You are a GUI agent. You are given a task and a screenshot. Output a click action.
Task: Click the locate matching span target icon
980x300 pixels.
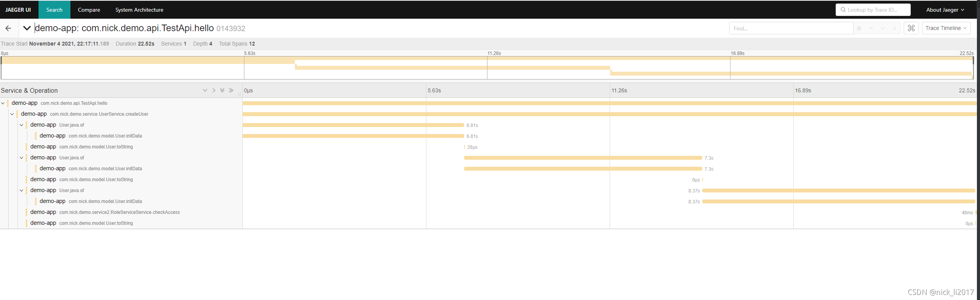[x=859, y=28]
